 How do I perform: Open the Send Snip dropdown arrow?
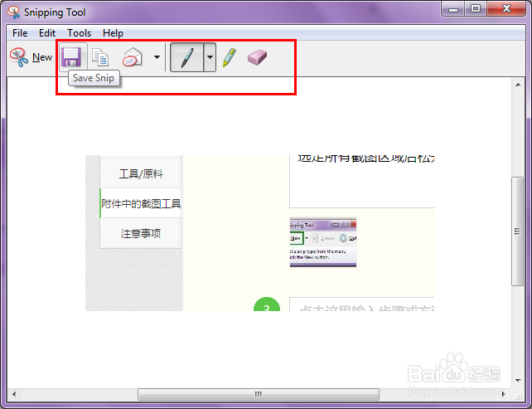tap(157, 57)
